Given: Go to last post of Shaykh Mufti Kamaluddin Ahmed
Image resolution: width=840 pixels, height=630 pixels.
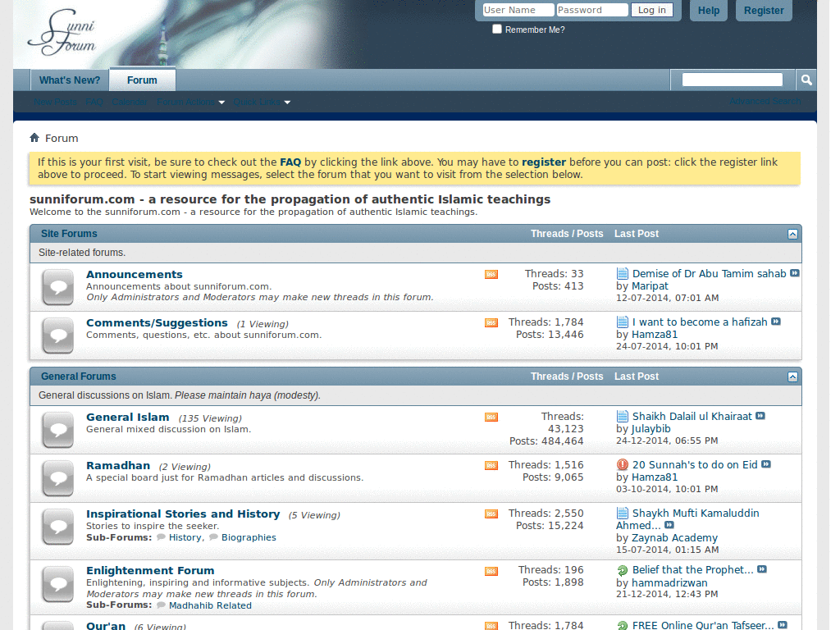Looking at the screenshot, I should (x=669, y=525).
